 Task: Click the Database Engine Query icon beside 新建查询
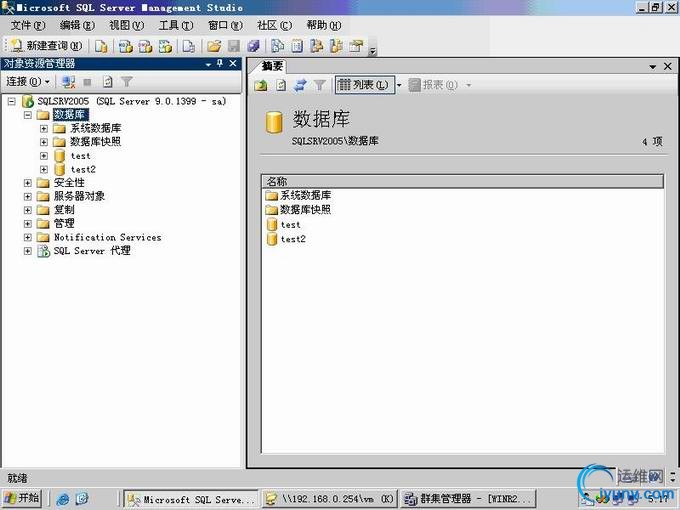point(101,46)
